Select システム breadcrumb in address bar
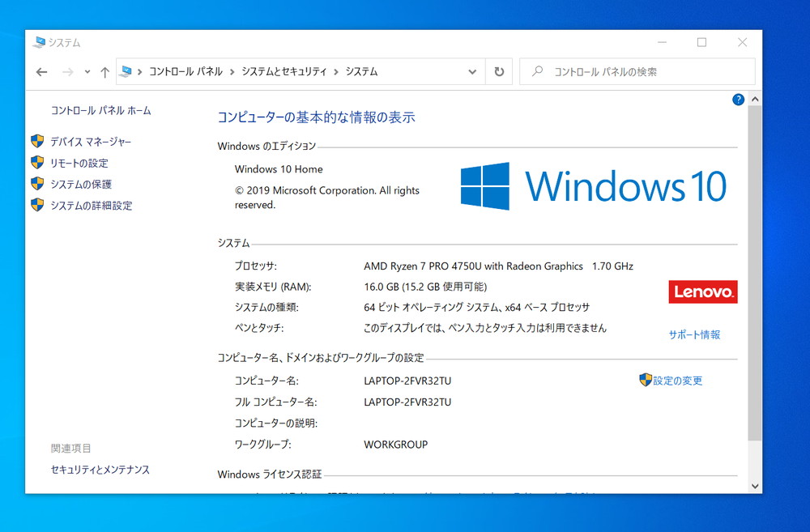This screenshot has width=810, height=532. coord(361,72)
